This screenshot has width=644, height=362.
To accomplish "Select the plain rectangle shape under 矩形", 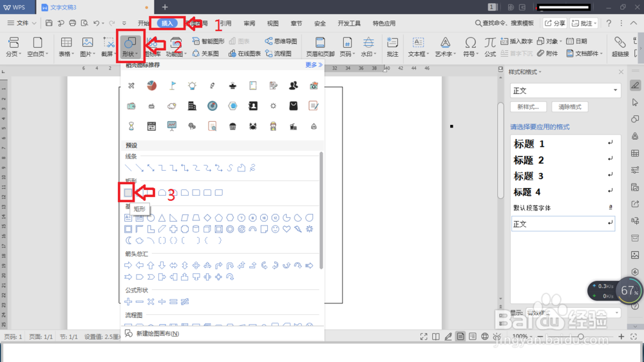I will pyautogui.click(x=128, y=193).
